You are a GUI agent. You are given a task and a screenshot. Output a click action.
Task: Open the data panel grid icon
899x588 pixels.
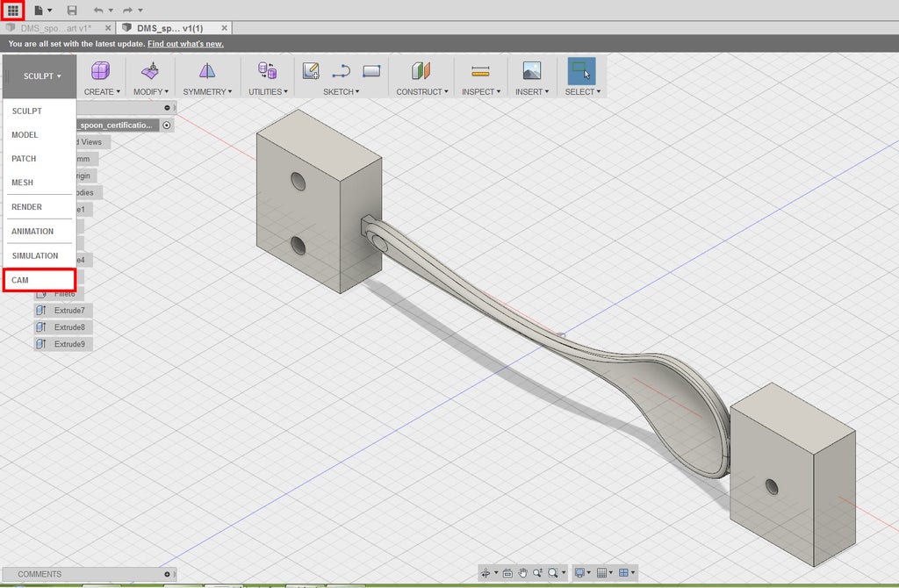pyautogui.click(x=13, y=10)
